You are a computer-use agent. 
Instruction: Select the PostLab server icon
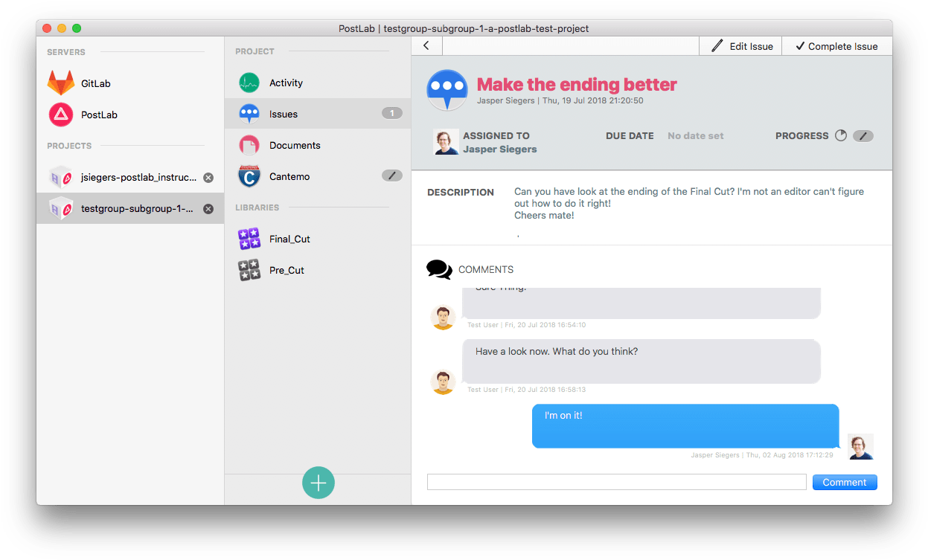click(61, 115)
